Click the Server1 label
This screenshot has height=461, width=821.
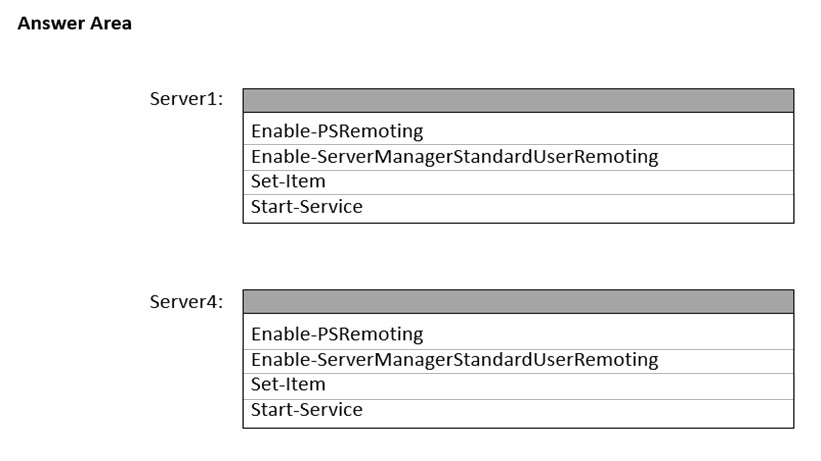tap(186, 100)
